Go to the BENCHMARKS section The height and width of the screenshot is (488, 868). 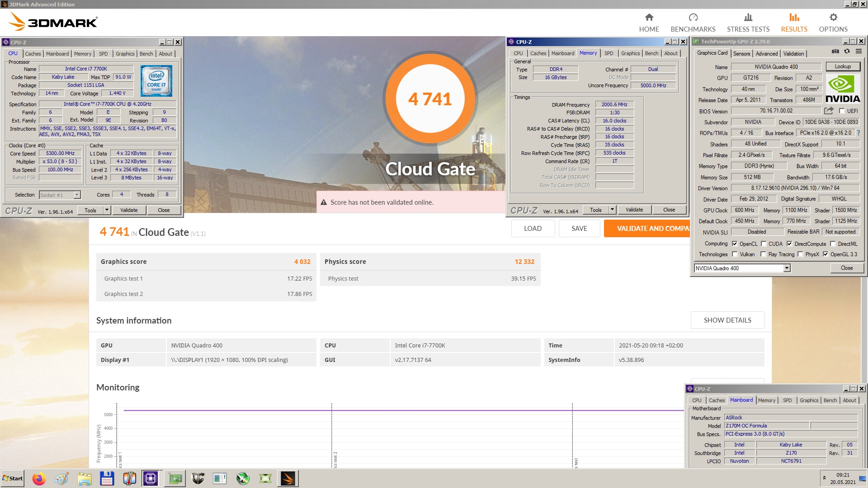click(693, 23)
